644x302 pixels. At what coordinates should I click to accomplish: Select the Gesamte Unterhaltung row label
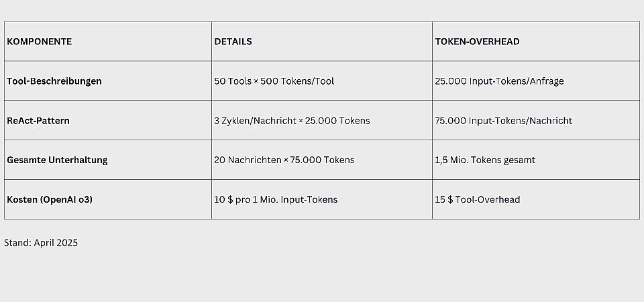coord(57,160)
